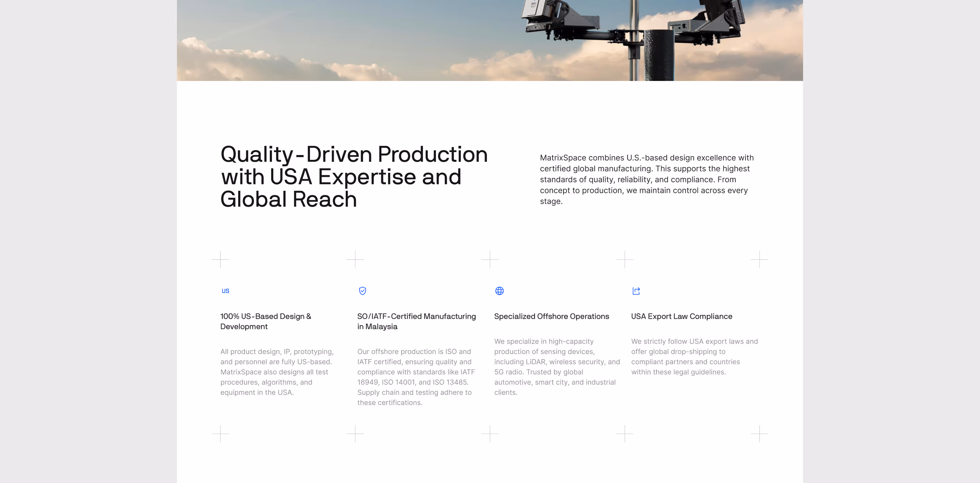Viewport: 980px width, 483px height.
Task: Select the Quality-Driven Production main heading
Action: pyautogui.click(x=354, y=177)
